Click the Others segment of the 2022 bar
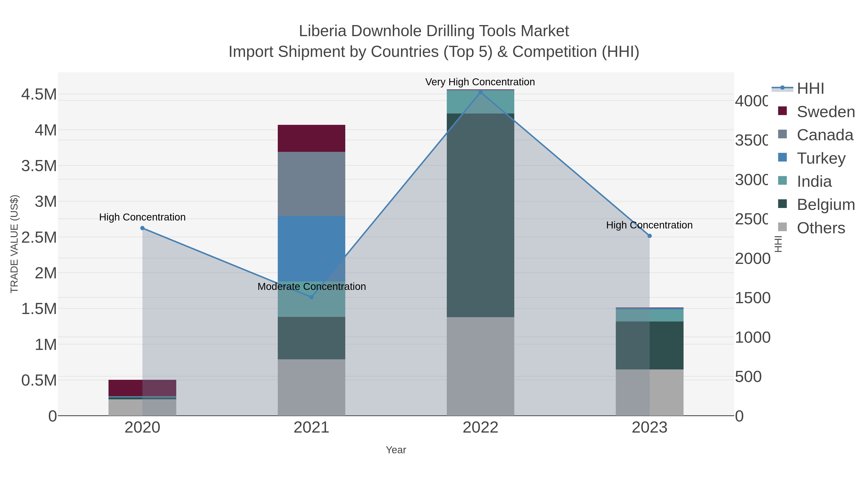Screen dimensions: 868x488 (x=481, y=366)
